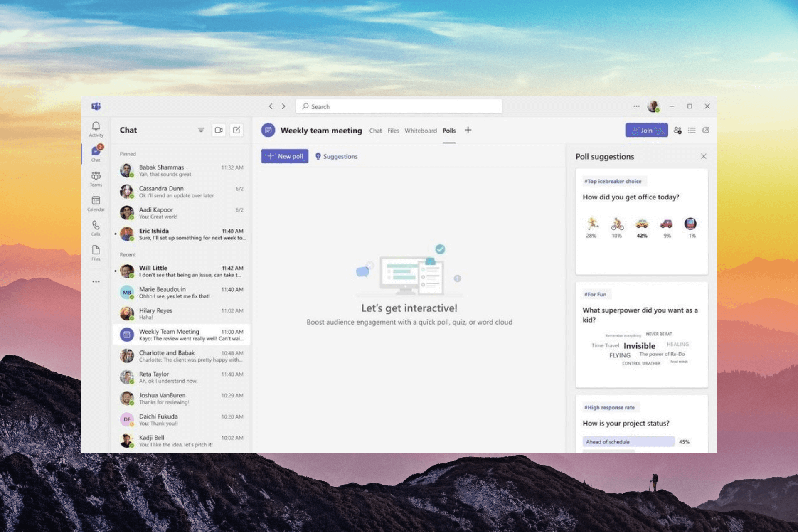Compose a new chat
Viewport: 798px width, 532px height.
click(x=236, y=130)
